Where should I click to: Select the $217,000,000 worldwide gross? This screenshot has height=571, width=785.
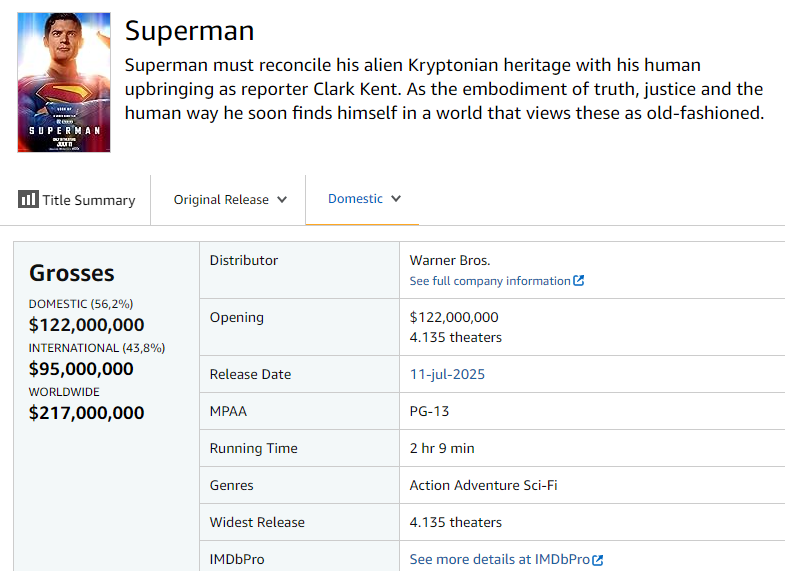click(87, 413)
